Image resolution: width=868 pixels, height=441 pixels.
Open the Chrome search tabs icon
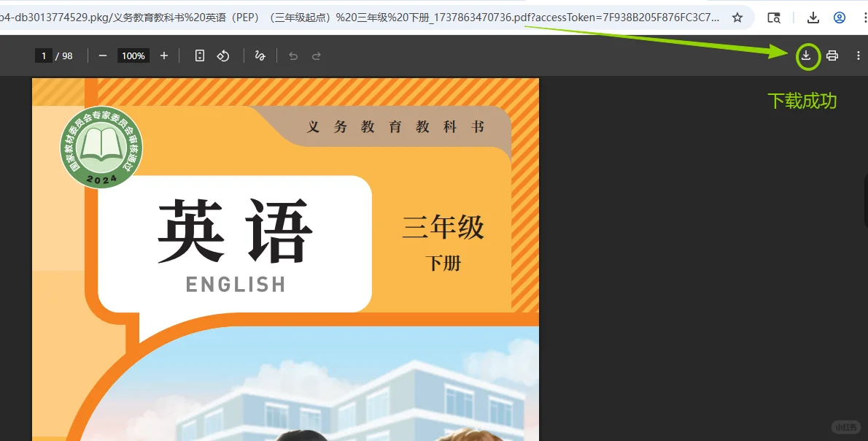774,18
